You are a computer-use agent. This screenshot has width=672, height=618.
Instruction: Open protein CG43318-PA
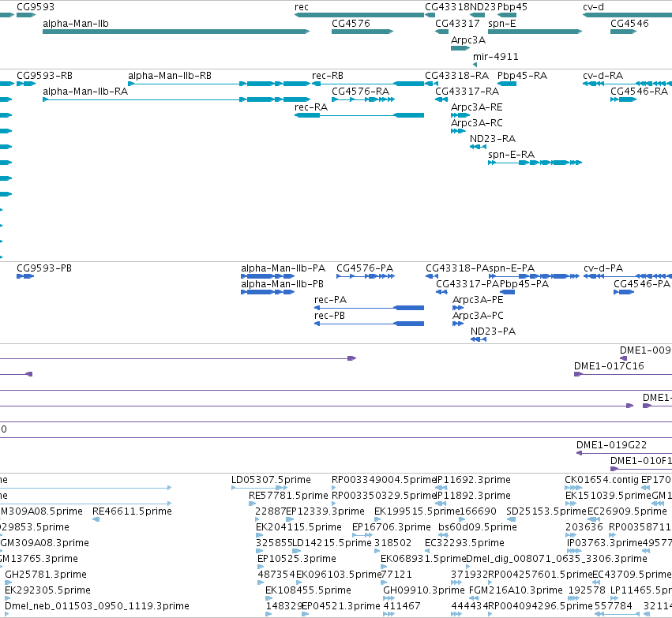click(457, 268)
